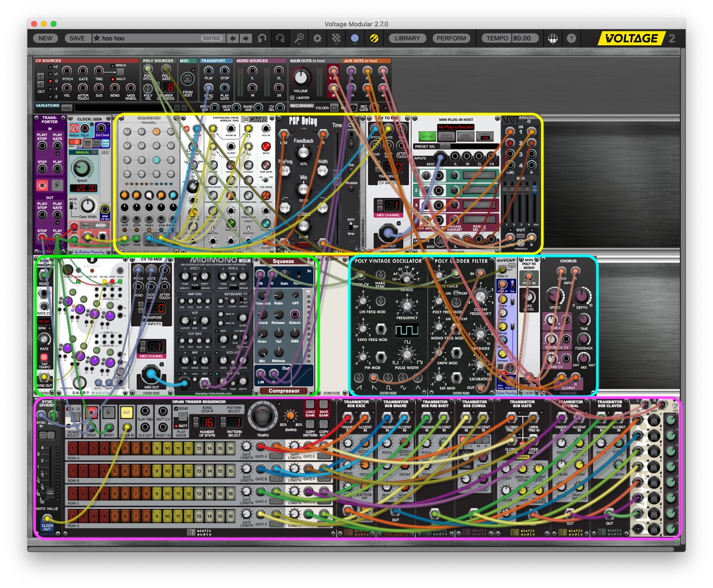
Task: Click the main output VOLUME knob
Action: pos(301,77)
